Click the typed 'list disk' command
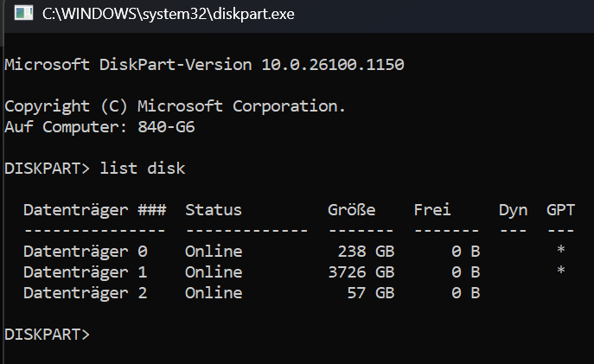Screen dimensions: 594x364 [143, 169]
